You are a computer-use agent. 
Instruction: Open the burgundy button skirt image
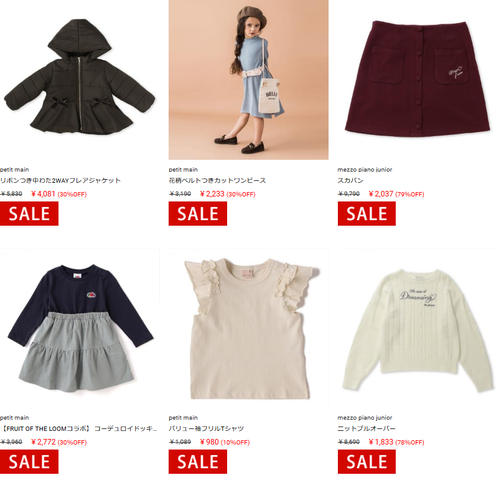click(x=417, y=80)
